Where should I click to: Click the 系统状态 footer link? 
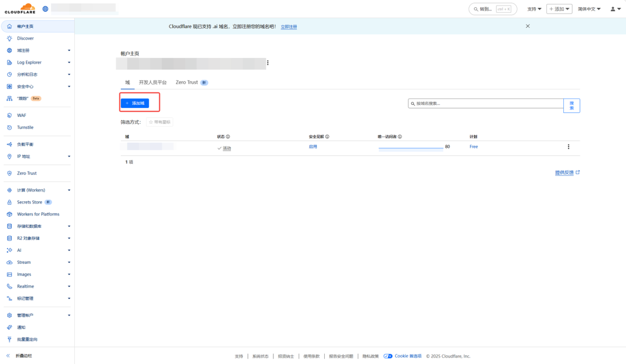260,356
